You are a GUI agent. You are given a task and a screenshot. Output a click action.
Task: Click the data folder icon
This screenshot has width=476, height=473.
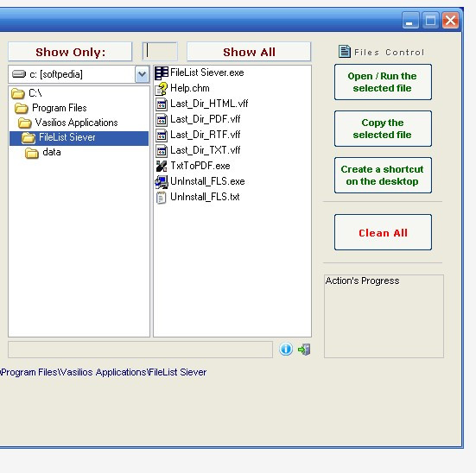32,153
